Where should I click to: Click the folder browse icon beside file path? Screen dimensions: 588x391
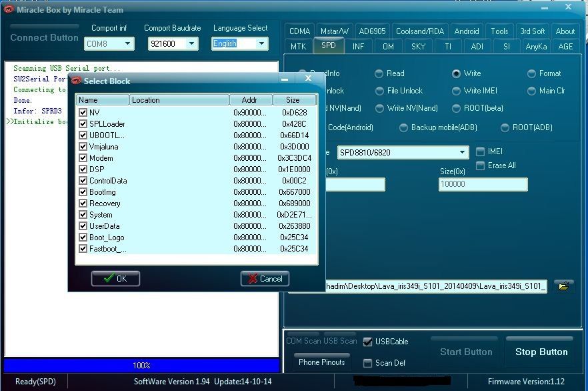[563, 286]
